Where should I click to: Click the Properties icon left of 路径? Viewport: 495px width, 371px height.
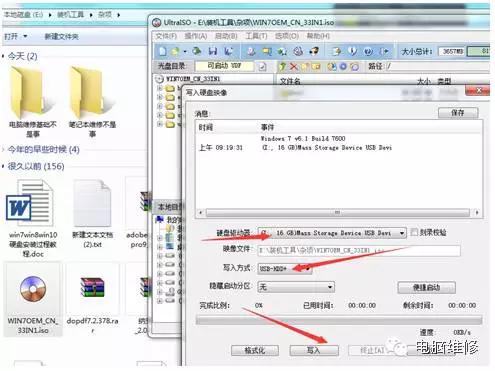point(331,66)
